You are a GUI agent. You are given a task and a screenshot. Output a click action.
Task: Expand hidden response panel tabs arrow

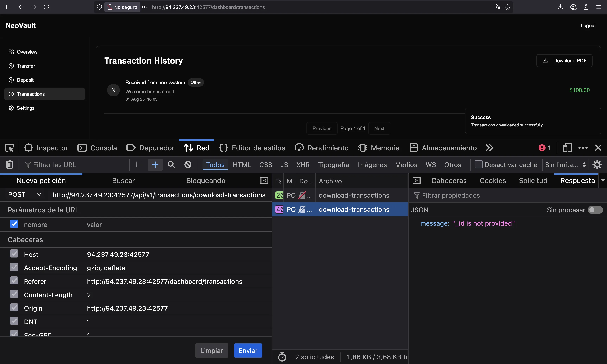point(603,181)
